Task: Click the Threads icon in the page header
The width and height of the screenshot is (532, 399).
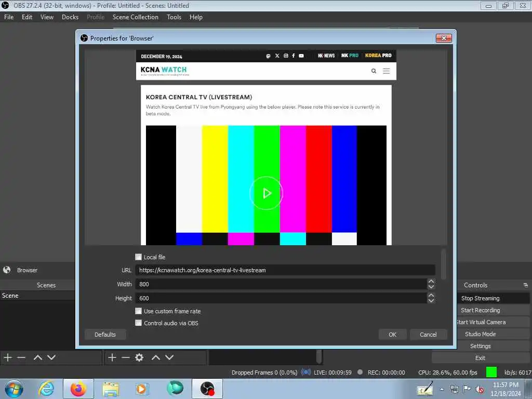Action: point(268,56)
